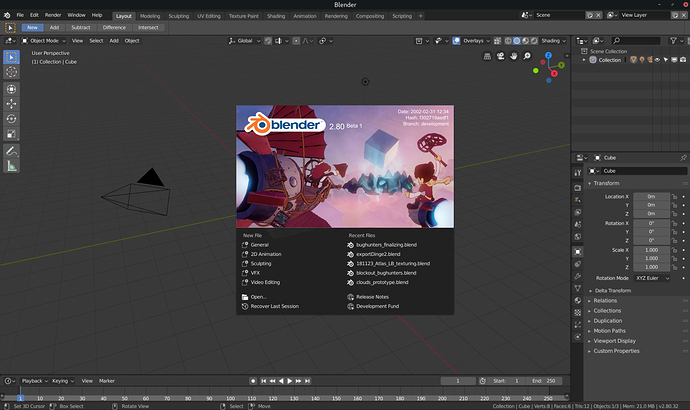Click the Scale X value field
Image resolution: width=690 pixels, height=410 pixels.
(652, 250)
